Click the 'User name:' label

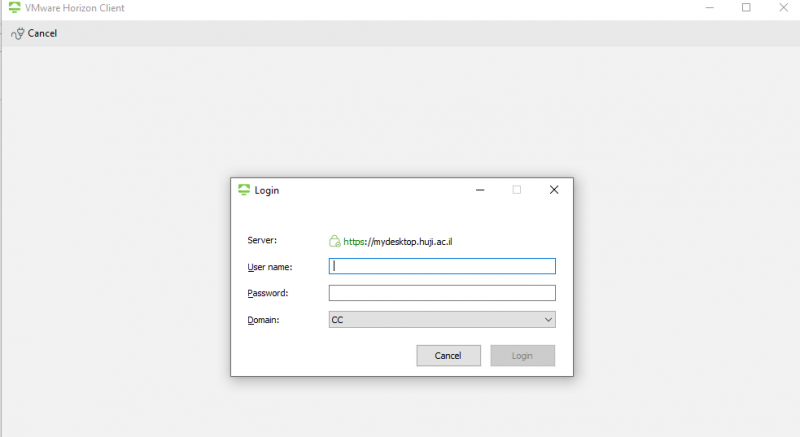270,267
